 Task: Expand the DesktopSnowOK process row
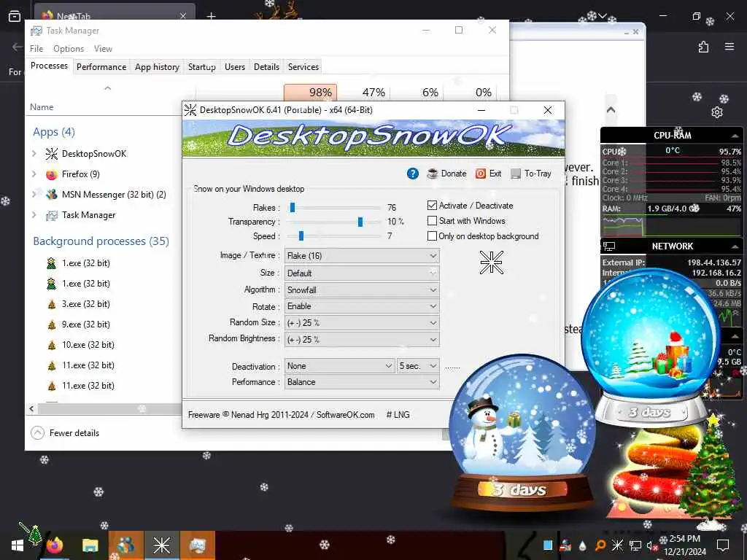34,153
